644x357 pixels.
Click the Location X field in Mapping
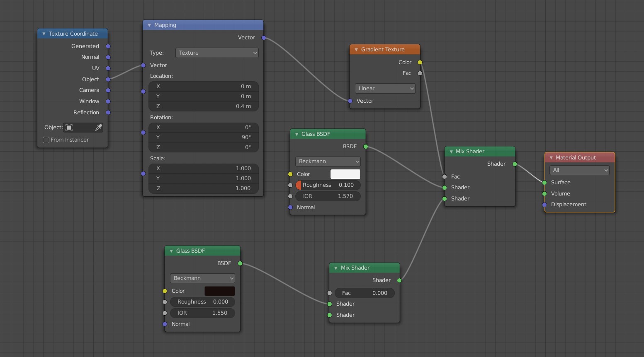204,87
